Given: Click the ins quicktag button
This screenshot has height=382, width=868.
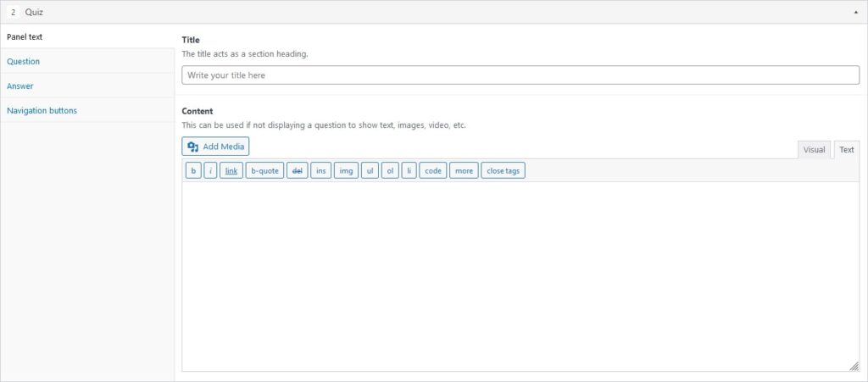Looking at the screenshot, I should click(321, 171).
